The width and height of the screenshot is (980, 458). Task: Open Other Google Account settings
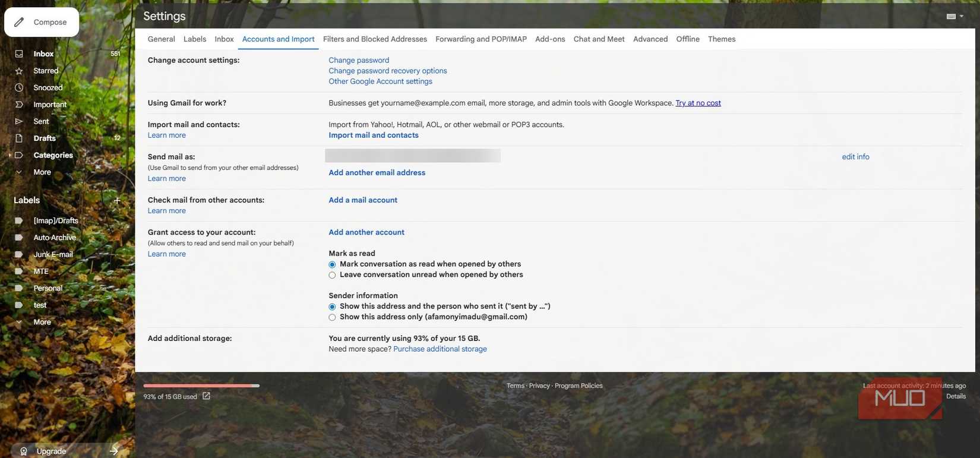coord(380,81)
